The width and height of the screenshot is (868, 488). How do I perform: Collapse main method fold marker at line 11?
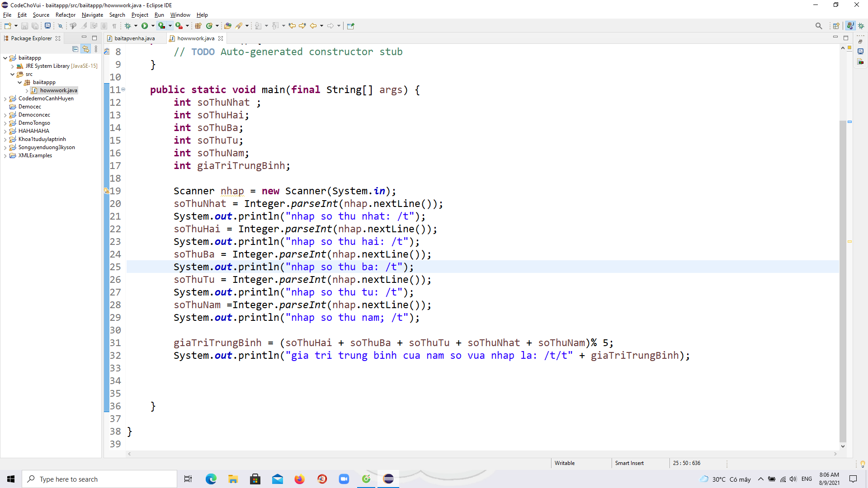click(123, 89)
